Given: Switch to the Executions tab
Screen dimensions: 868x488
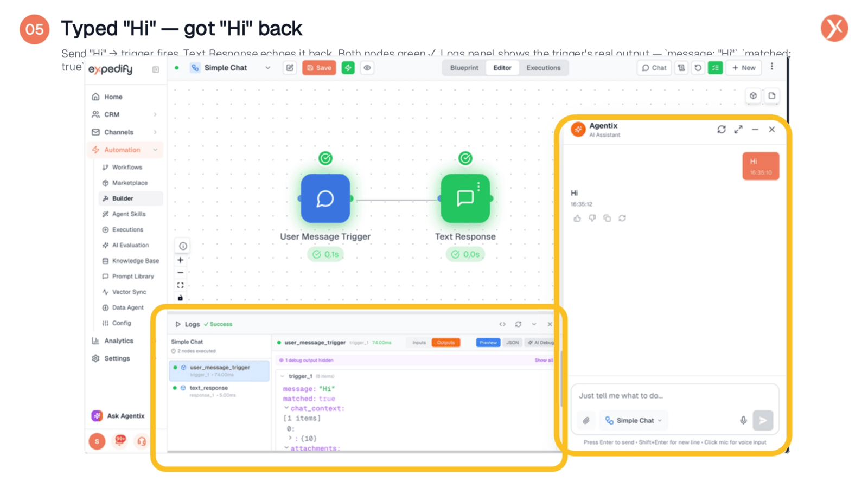Looking at the screenshot, I should click(x=543, y=68).
